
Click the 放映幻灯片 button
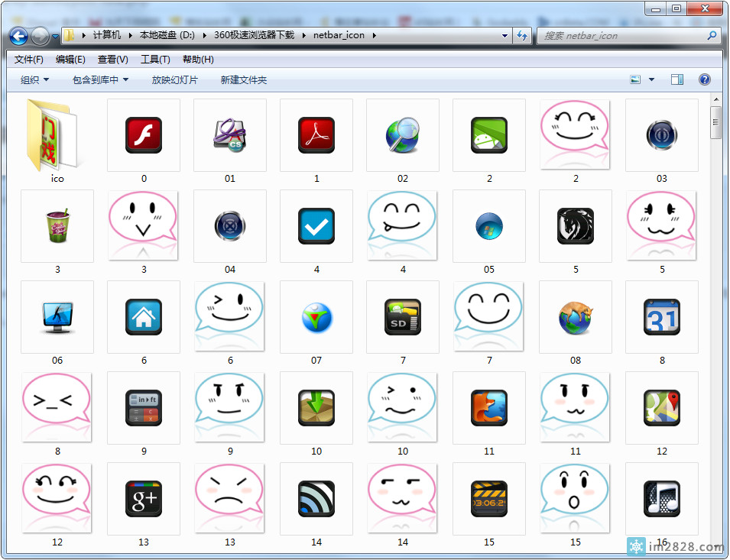pos(174,79)
